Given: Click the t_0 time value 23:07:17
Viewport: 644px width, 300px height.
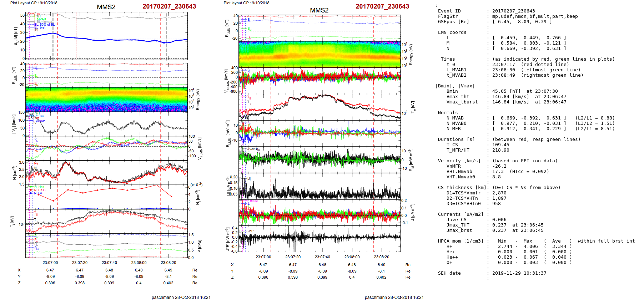Looking at the screenshot, I should (503, 65).
